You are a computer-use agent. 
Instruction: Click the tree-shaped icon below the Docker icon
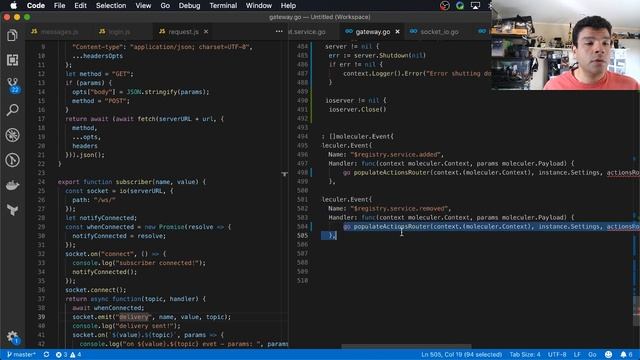[x=12, y=210]
